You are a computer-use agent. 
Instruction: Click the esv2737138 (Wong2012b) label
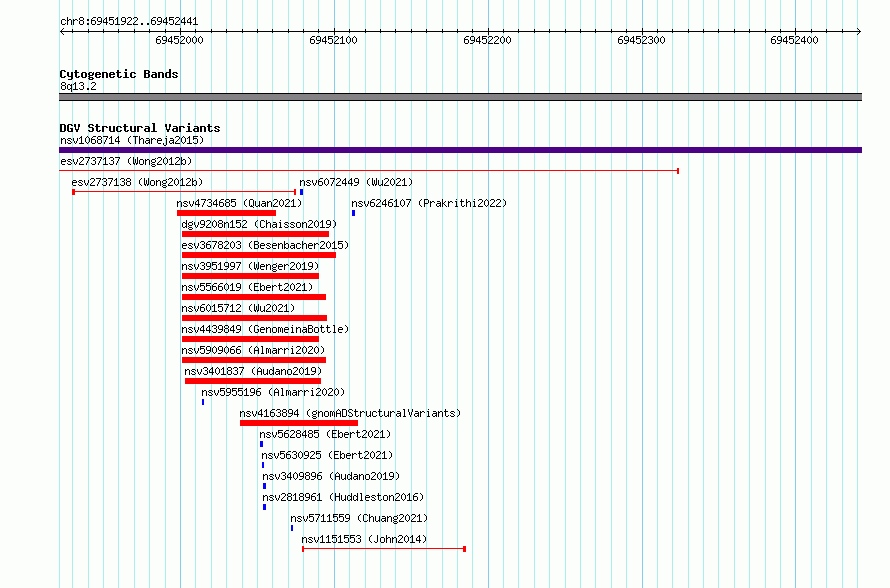[137, 182]
